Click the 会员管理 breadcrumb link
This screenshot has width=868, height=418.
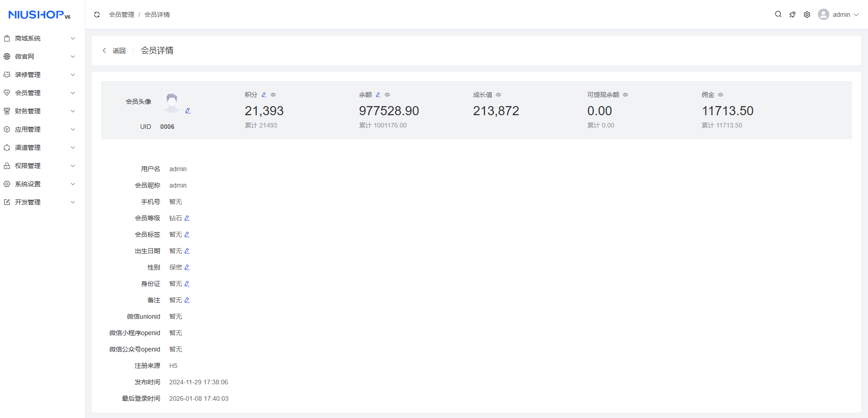[x=122, y=15]
